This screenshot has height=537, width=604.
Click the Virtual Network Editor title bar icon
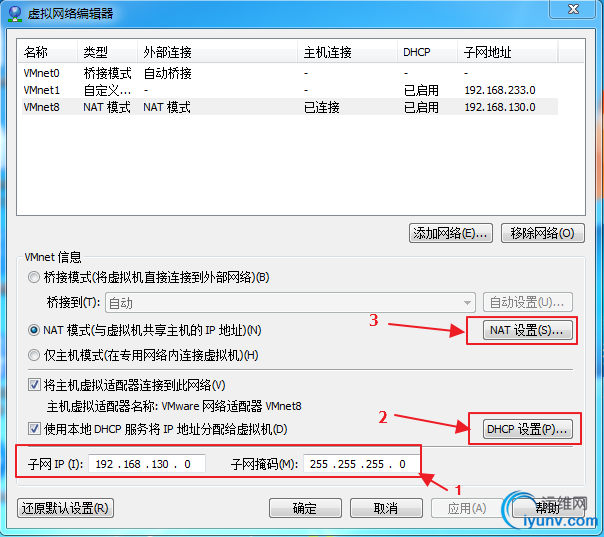coord(15,13)
